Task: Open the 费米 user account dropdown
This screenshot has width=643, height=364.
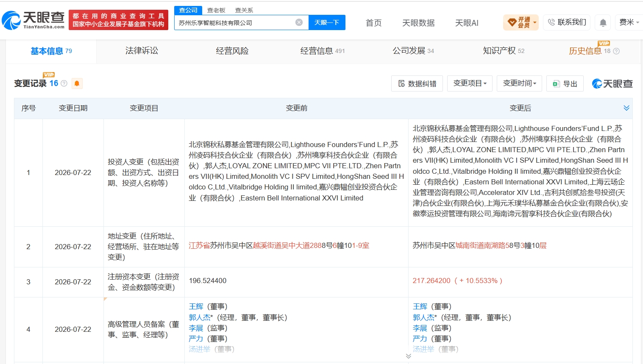Action: (629, 22)
